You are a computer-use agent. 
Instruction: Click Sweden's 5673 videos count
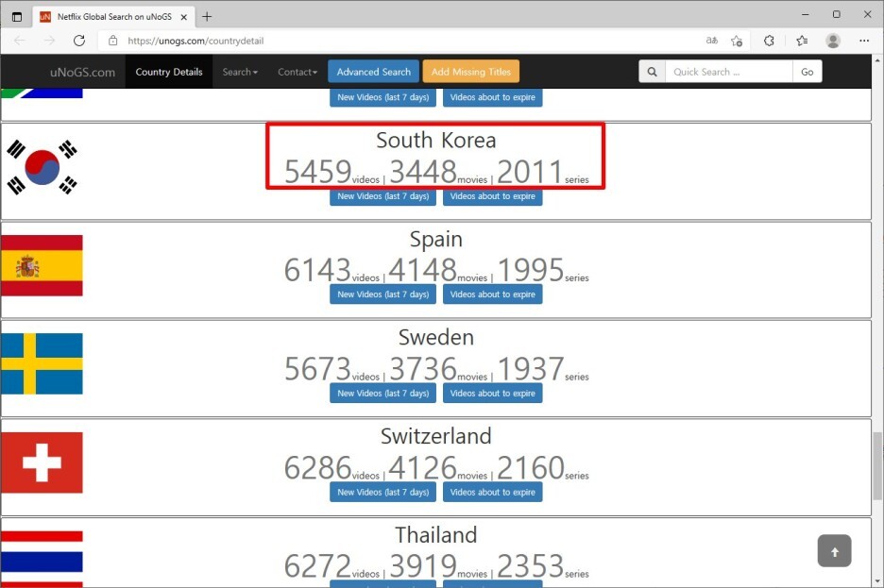[318, 369]
